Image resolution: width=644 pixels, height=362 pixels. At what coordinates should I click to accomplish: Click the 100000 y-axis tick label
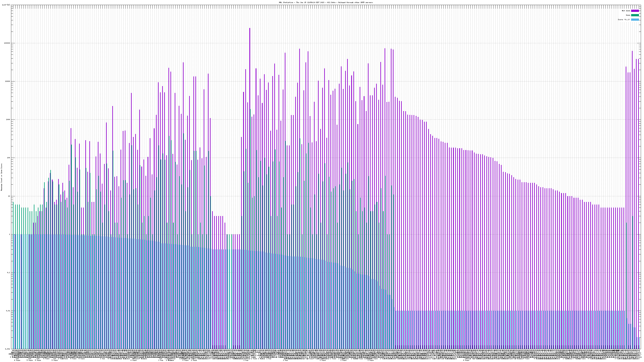7,43
